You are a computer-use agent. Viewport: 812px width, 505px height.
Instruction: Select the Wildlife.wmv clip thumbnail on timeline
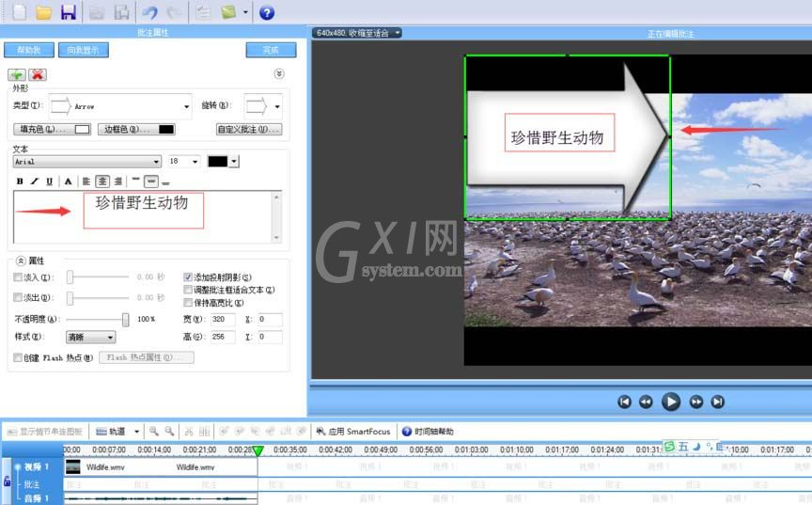[x=73, y=467]
